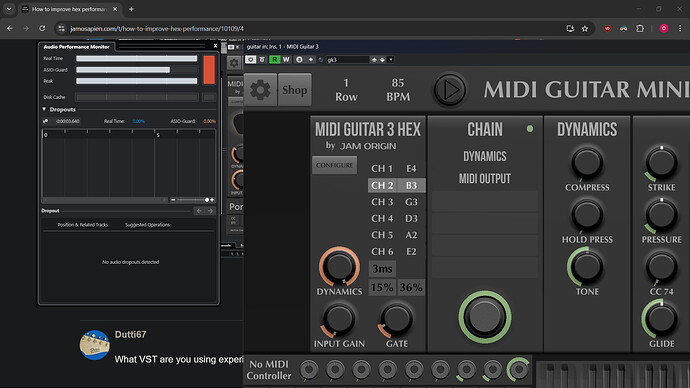Click the CONFIGURE button
Viewport: 690px width, 388px height.
coord(334,165)
